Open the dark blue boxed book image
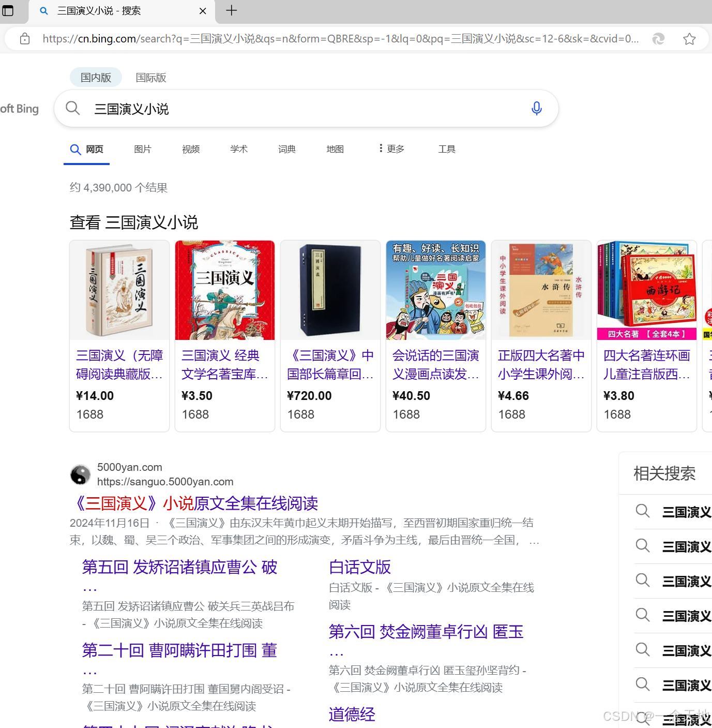This screenshot has width=712, height=728. 330,290
